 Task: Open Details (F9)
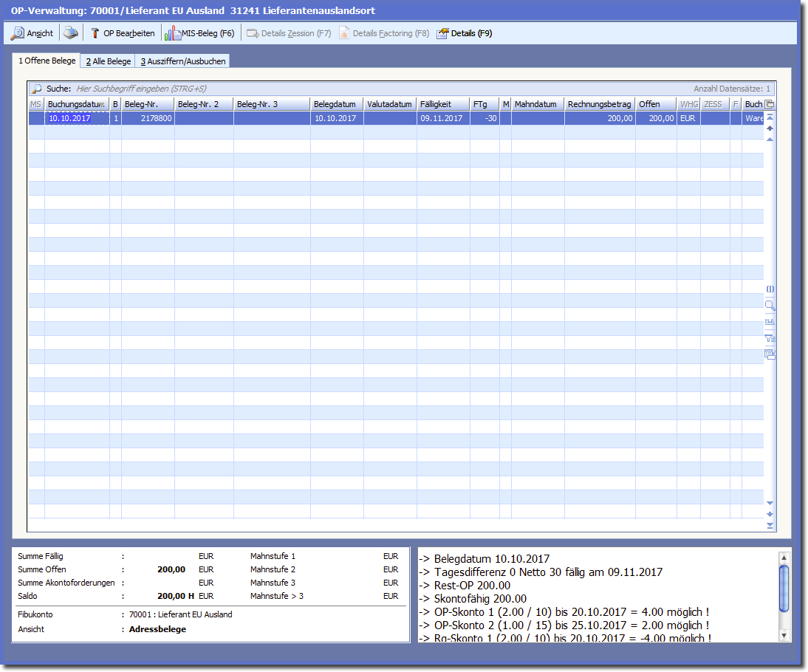coord(465,33)
